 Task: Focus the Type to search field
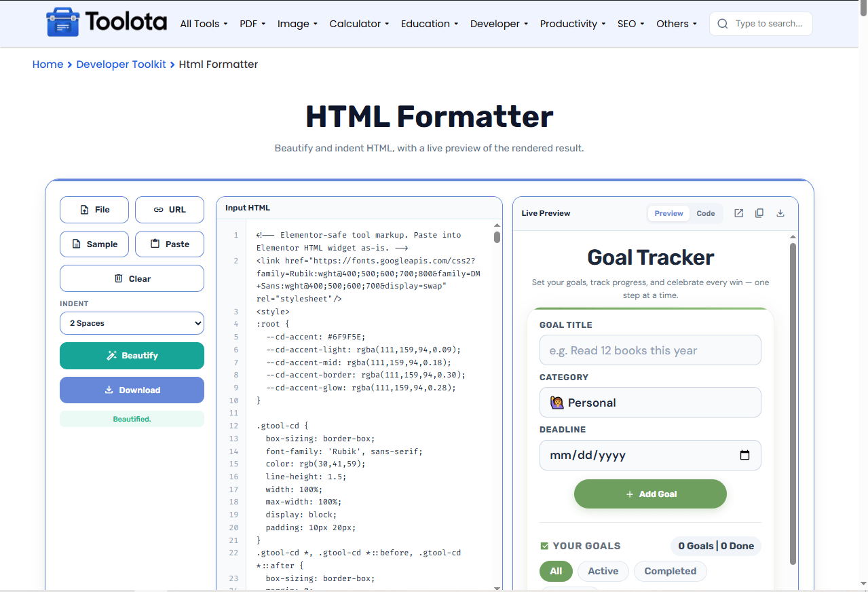(761, 24)
